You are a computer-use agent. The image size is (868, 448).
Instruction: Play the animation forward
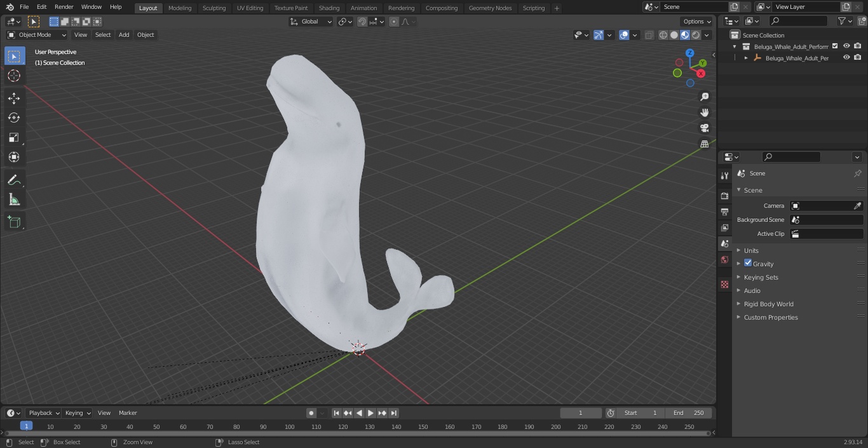pyautogui.click(x=370, y=413)
